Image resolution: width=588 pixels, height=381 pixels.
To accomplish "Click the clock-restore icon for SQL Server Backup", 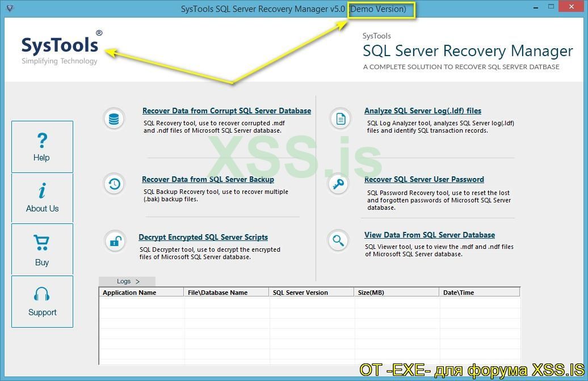I will [x=114, y=184].
